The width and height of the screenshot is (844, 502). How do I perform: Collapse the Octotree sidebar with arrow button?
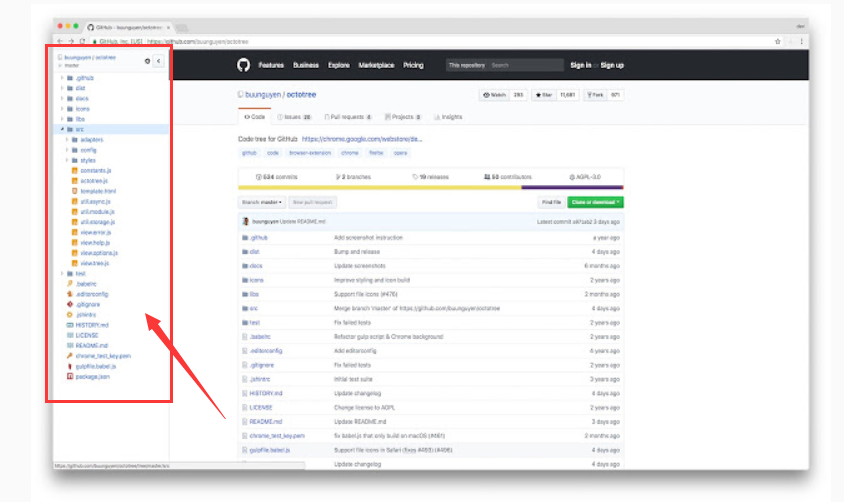tap(158, 61)
